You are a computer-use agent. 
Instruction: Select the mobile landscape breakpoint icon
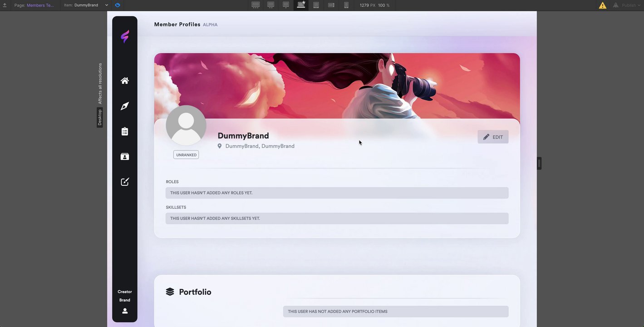click(331, 5)
